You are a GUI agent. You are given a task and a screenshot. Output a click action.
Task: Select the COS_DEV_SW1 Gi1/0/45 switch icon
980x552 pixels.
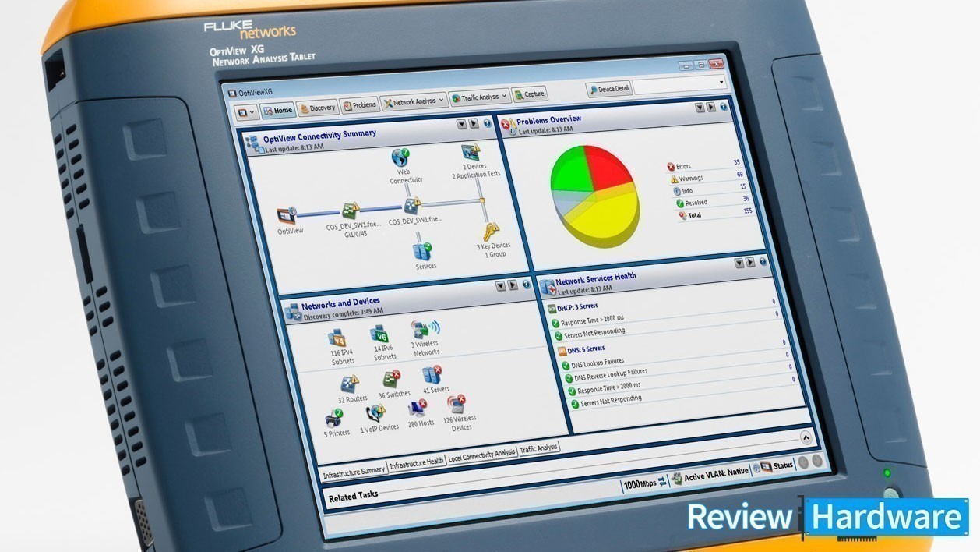tap(351, 211)
